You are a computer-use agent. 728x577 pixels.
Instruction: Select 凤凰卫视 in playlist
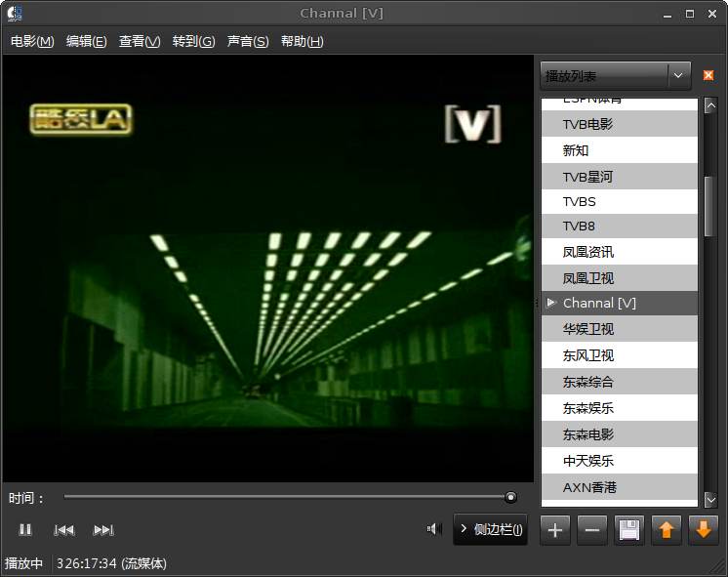620,278
